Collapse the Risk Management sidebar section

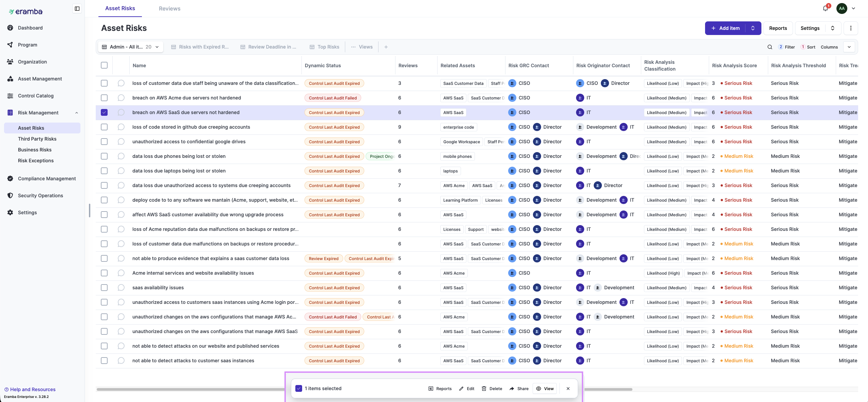[76, 113]
